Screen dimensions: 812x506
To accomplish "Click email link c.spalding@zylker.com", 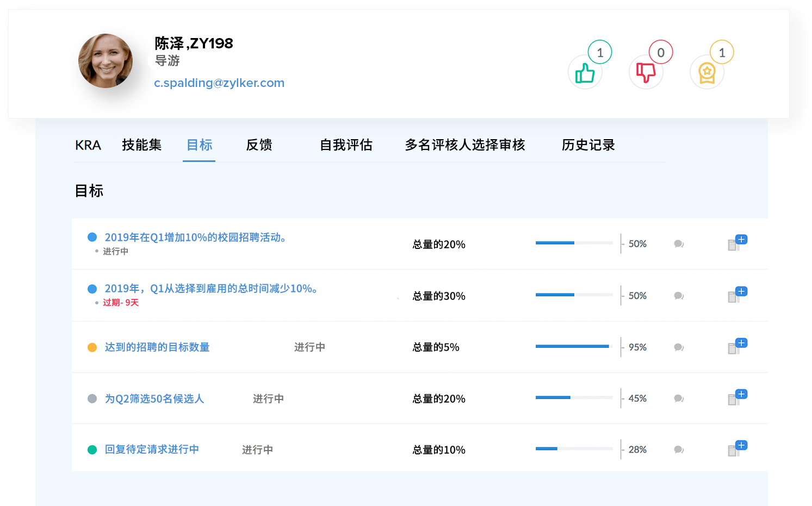I will pos(219,83).
